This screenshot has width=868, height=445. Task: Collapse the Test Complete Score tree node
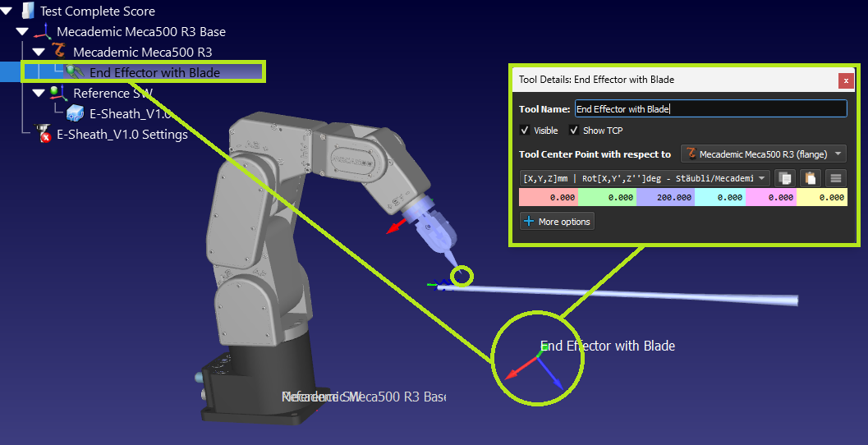(x=7, y=11)
